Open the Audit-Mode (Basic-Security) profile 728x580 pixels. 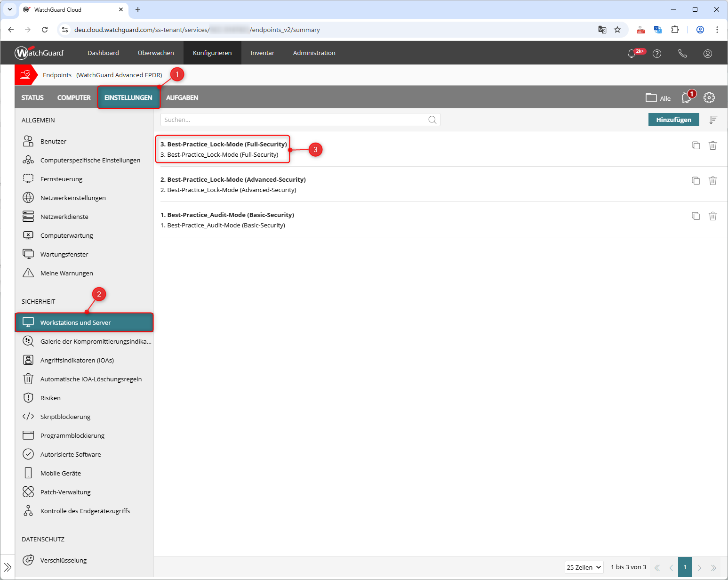click(227, 215)
